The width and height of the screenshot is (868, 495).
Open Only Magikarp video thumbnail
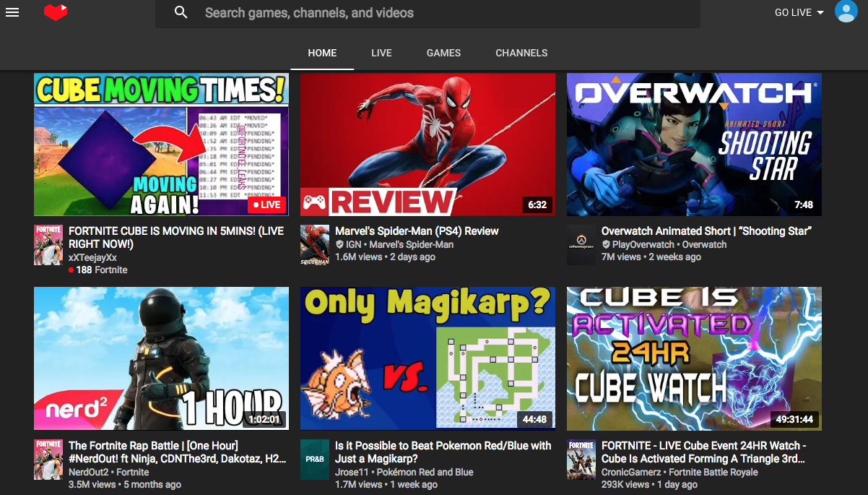(x=428, y=359)
